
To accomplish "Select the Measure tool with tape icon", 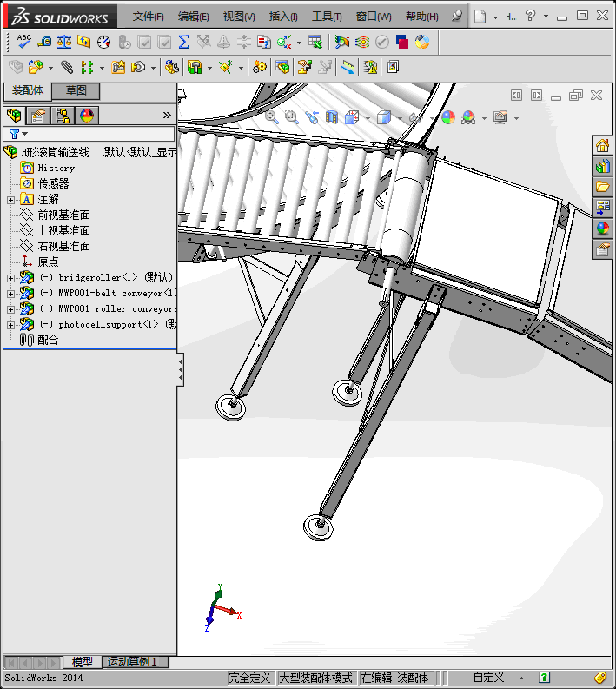I will 44,42.
